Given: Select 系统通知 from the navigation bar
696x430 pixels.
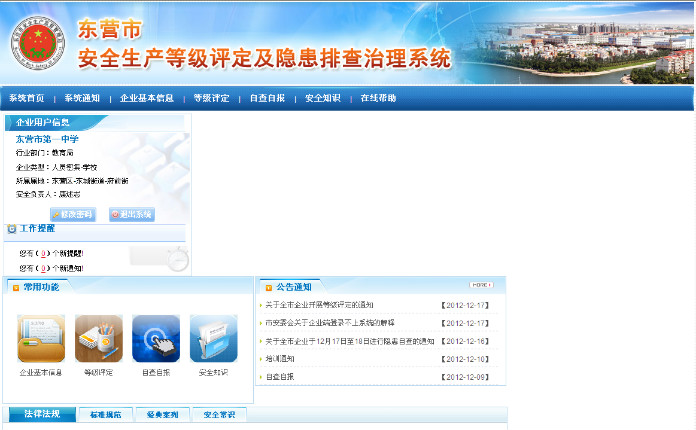Looking at the screenshot, I should tap(82, 98).
